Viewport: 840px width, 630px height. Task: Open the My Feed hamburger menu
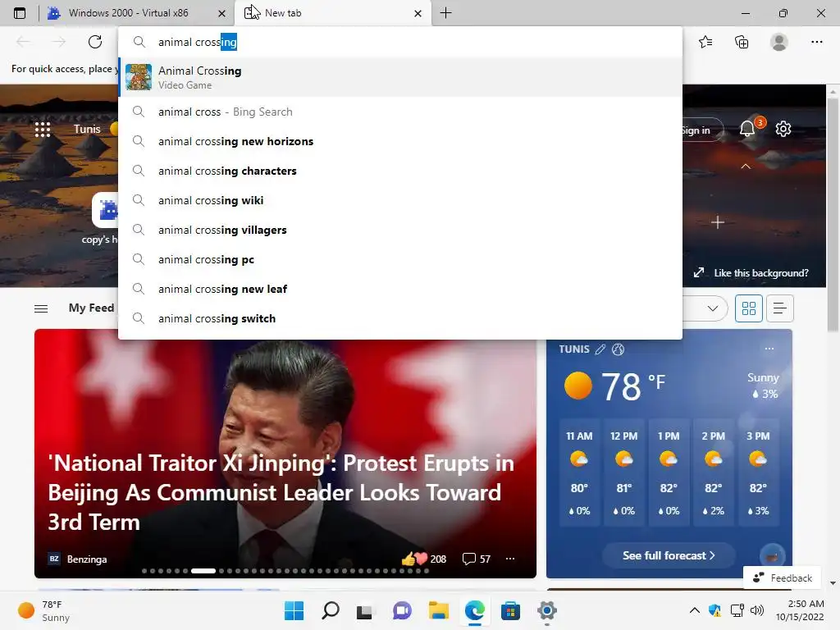[41, 308]
